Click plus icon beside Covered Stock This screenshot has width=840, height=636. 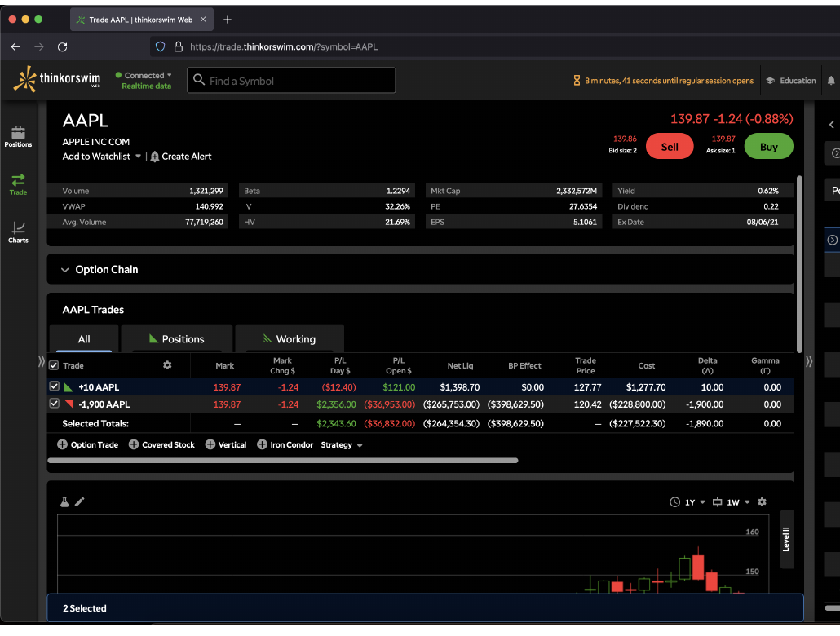[134, 444]
